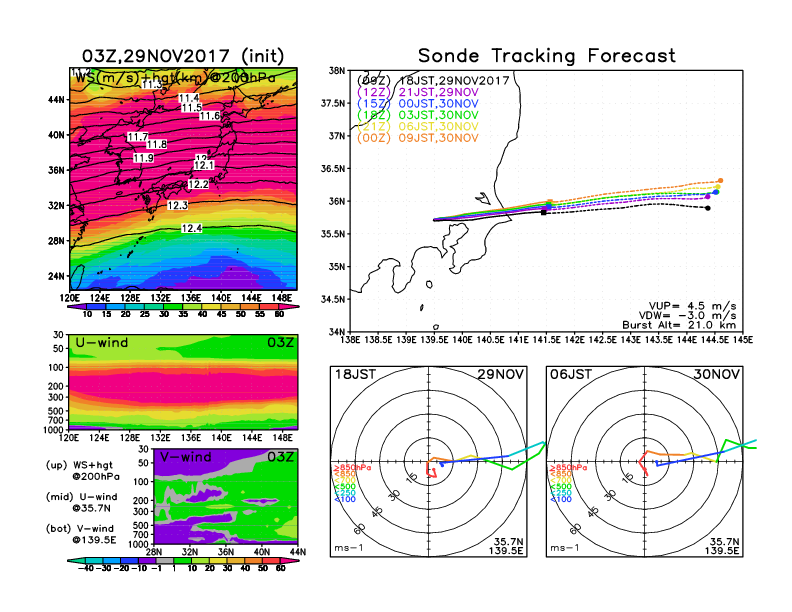
Task: Click the "145E" axis label on the track map
Action: (x=743, y=340)
